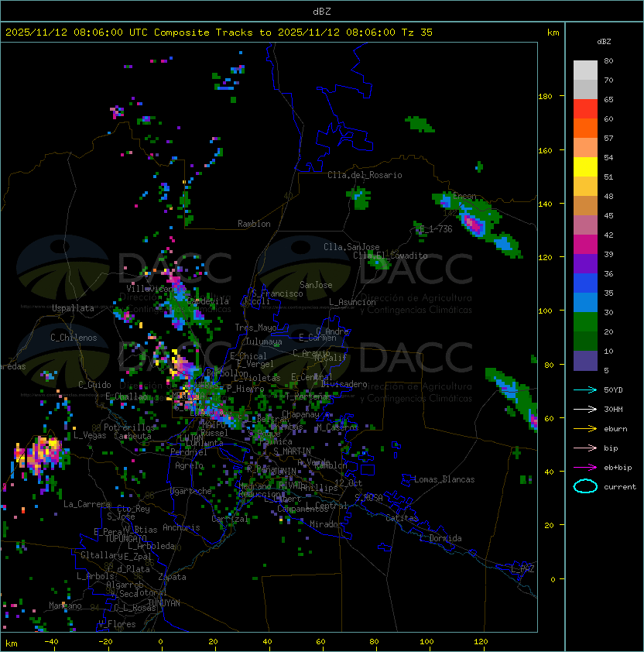
Task: Click the S_Francisco map label
Action: [x=277, y=293]
